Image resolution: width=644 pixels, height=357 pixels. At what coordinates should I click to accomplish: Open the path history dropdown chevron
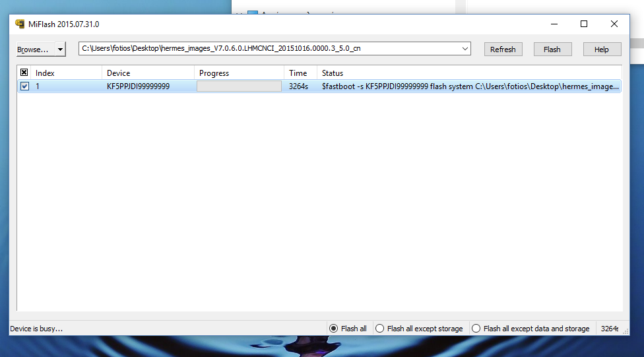[x=465, y=48]
